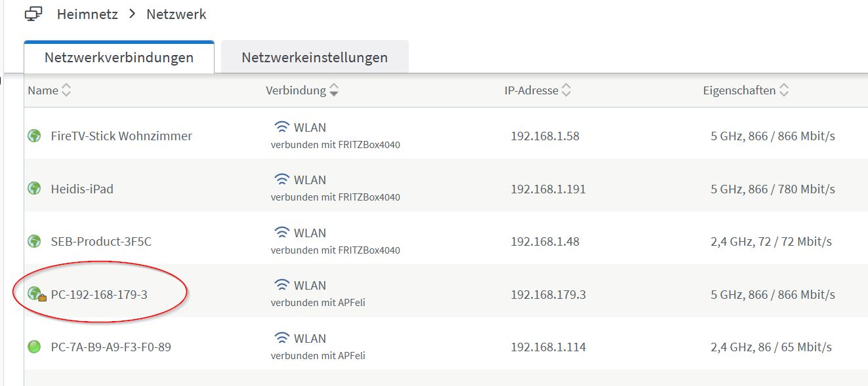Screen dimensions: 868x386
Task: Click green status dot beside PC-7A-B9-A9-F3-F0-89
Action: tap(34, 347)
